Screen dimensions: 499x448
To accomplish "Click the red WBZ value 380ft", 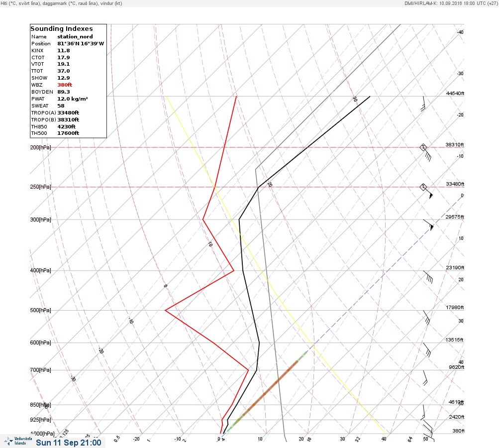I will 65,85.
